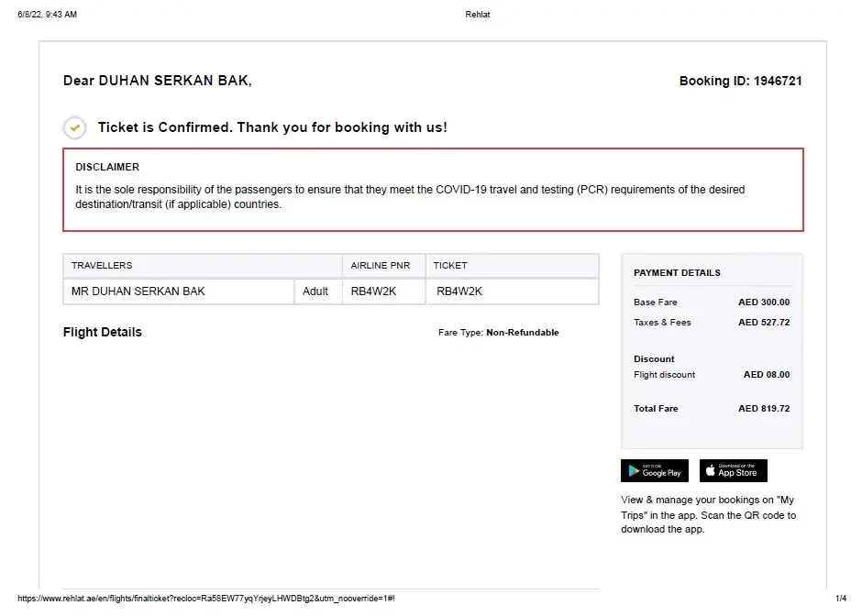Viewport: 862px width, 616px height.
Task: Click the Non-Refundable fare type label
Action: pos(522,333)
